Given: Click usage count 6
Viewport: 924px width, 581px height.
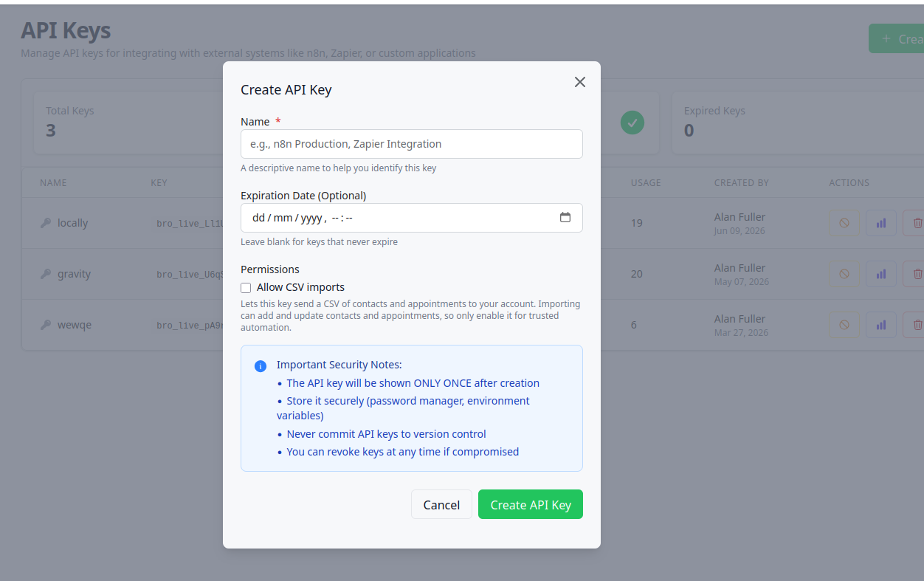Looking at the screenshot, I should [x=634, y=325].
